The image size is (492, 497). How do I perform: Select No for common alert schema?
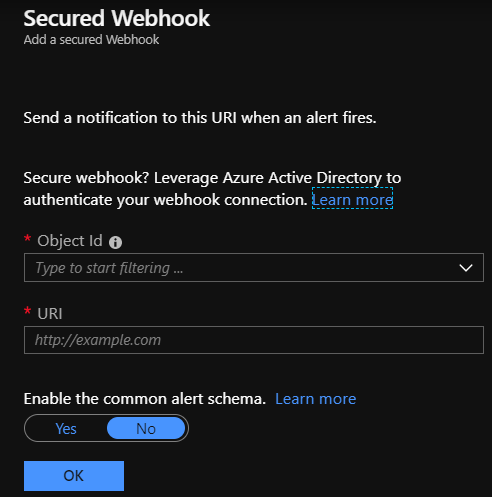pyautogui.click(x=146, y=429)
